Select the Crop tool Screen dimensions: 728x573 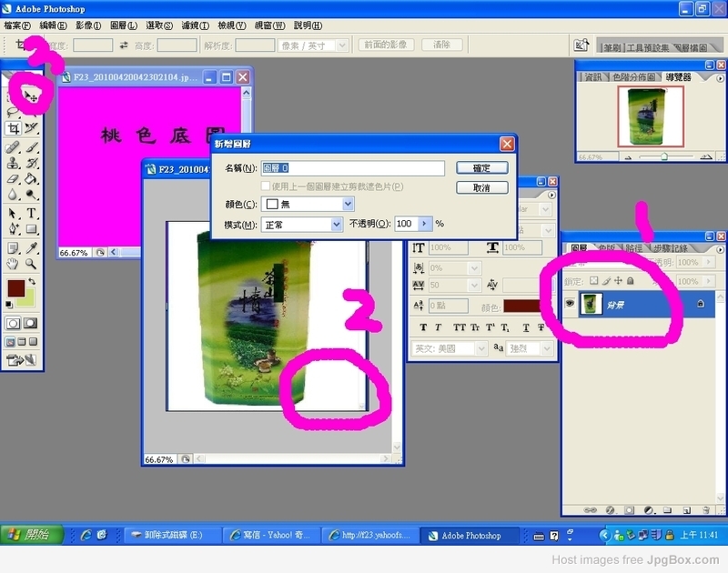14,128
